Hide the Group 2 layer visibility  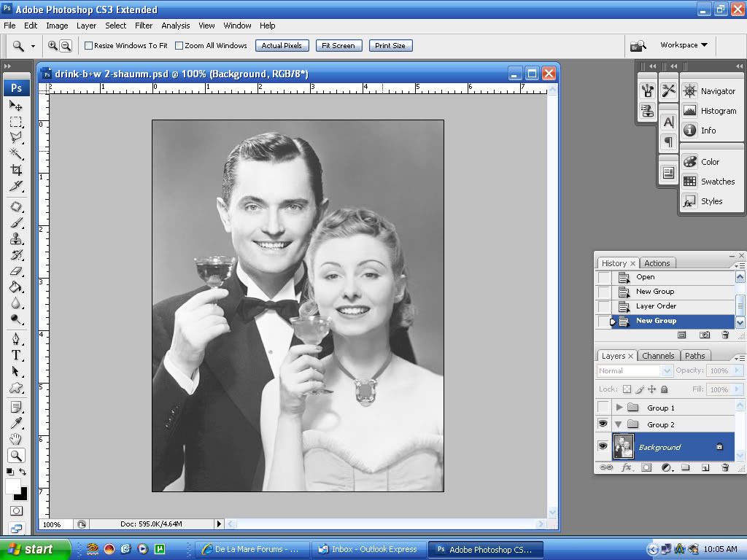tap(603, 424)
